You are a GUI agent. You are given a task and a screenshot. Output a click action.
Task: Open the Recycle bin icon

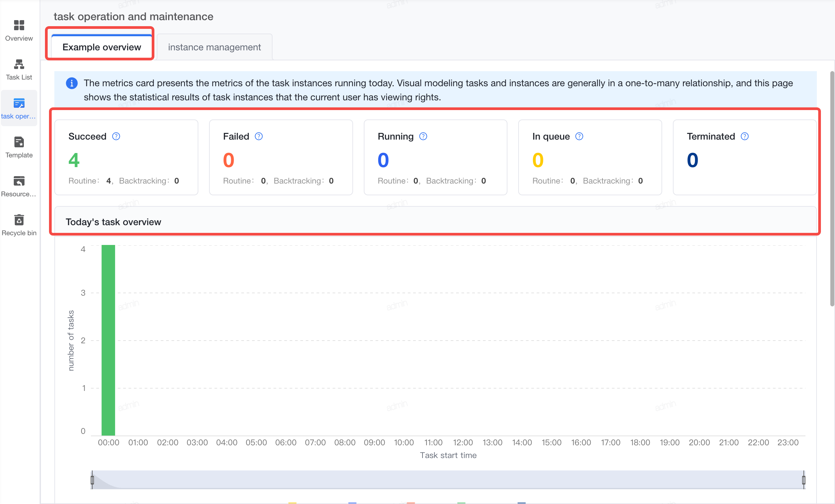pyautogui.click(x=19, y=220)
